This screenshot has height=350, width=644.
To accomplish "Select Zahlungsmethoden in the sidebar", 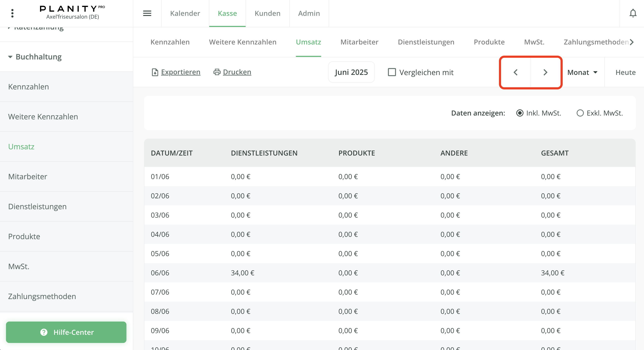I will point(42,296).
